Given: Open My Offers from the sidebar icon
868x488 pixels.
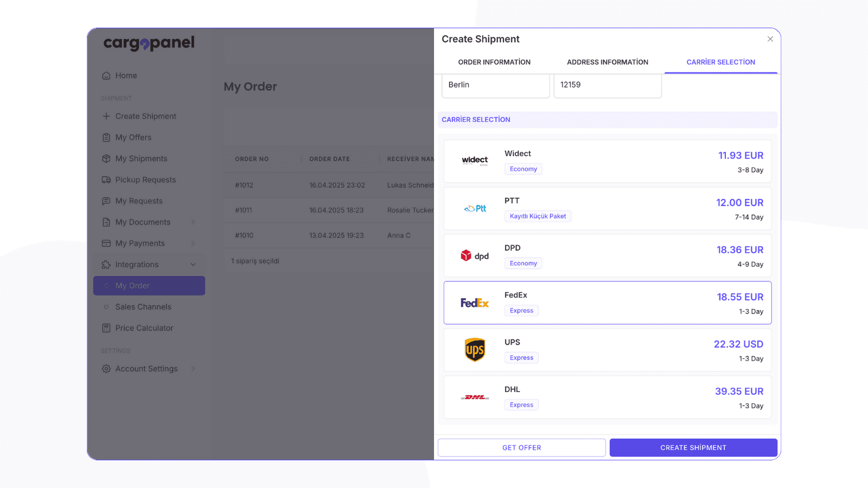Looking at the screenshot, I should (106, 137).
